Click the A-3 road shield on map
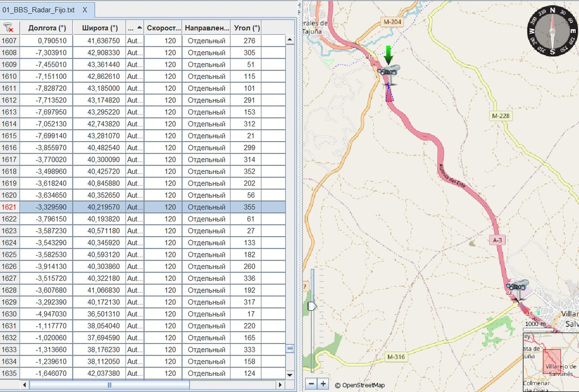The width and height of the screenshot is (579, 392). [x=498, y=240]
